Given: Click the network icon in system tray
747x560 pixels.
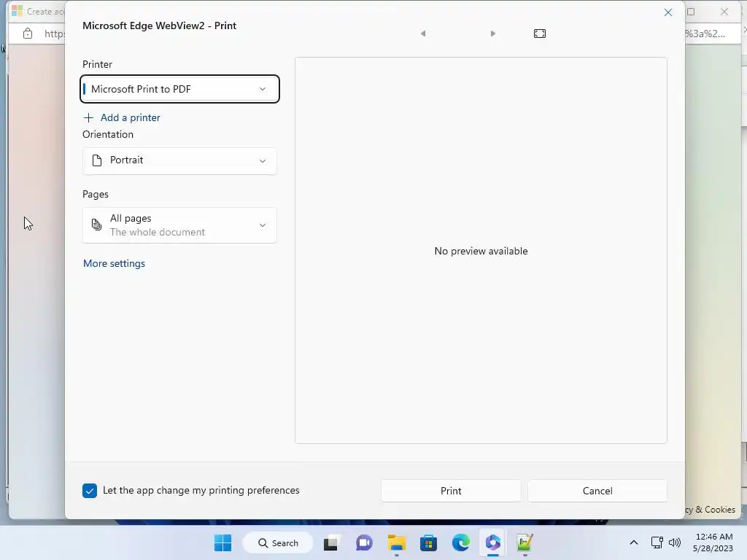Looking at the screenshot, I should (x=657, y=542).
